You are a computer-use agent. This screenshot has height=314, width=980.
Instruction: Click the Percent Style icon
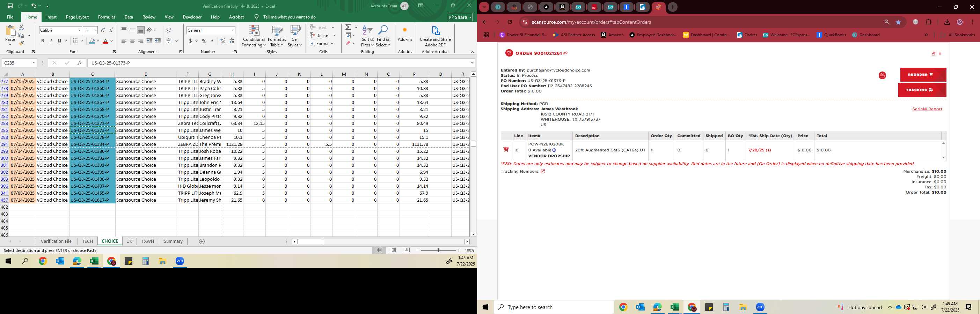[x=204, y=41]
